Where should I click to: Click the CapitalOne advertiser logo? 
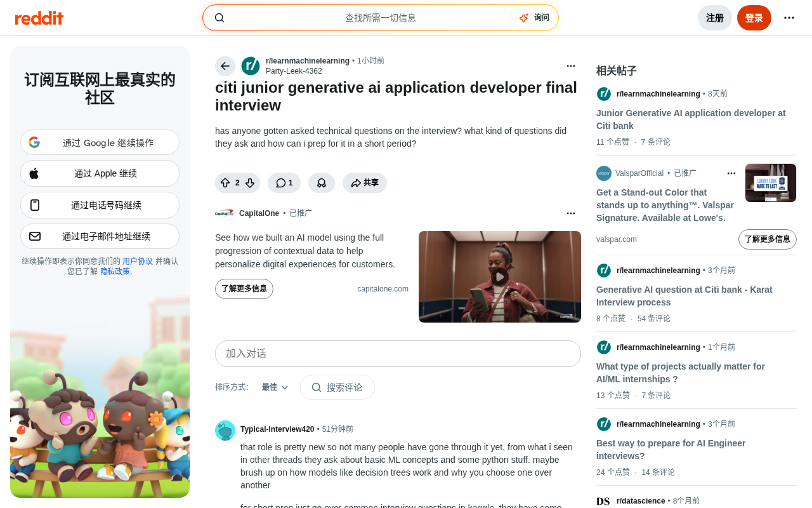[225, 213]
